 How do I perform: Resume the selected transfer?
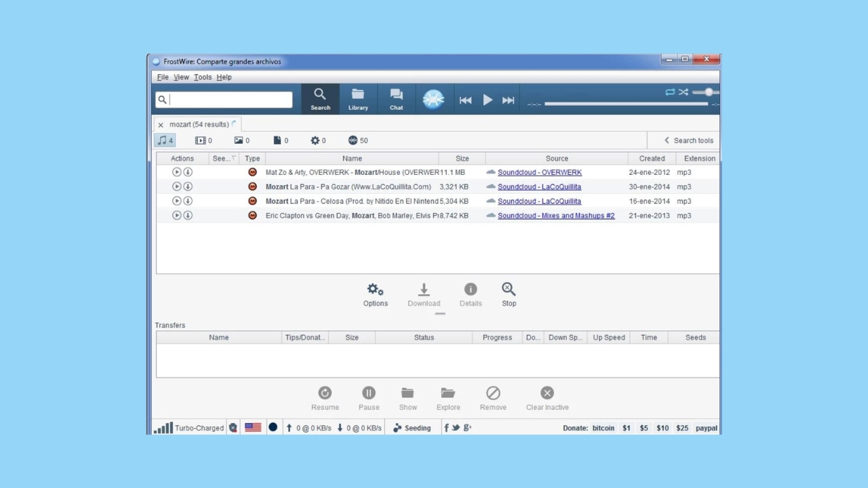point(325,399)
